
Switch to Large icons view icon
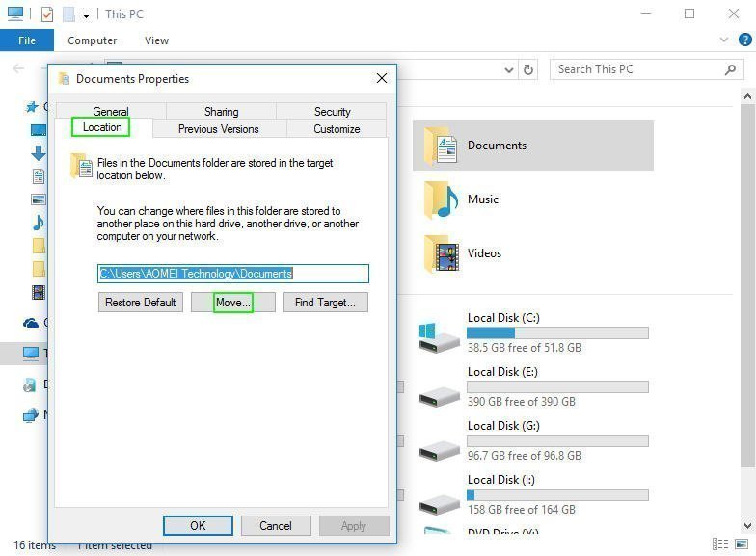tap(742, 543)
